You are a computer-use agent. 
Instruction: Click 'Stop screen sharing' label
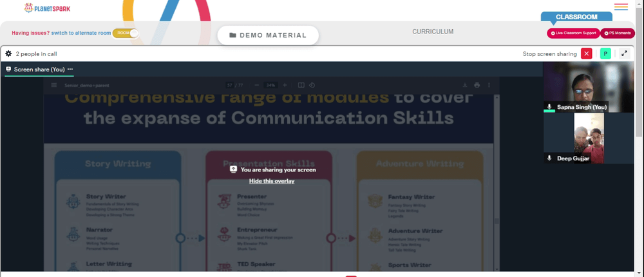tap(549, 54)
